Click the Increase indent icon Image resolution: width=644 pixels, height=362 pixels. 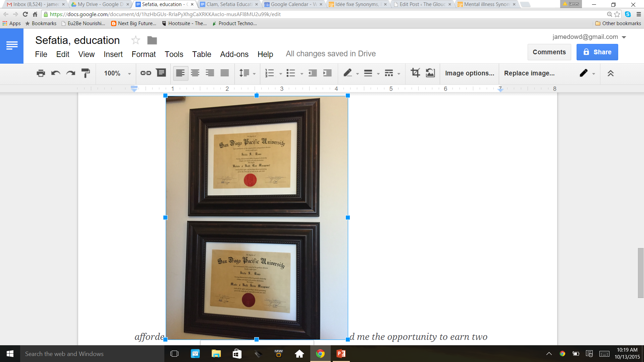click(327, 73)
